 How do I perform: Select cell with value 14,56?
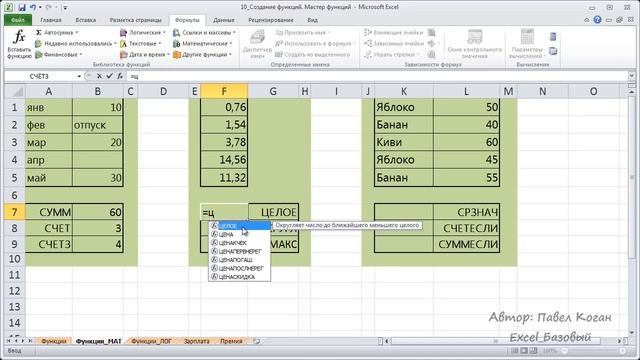[x=224, y=160]
